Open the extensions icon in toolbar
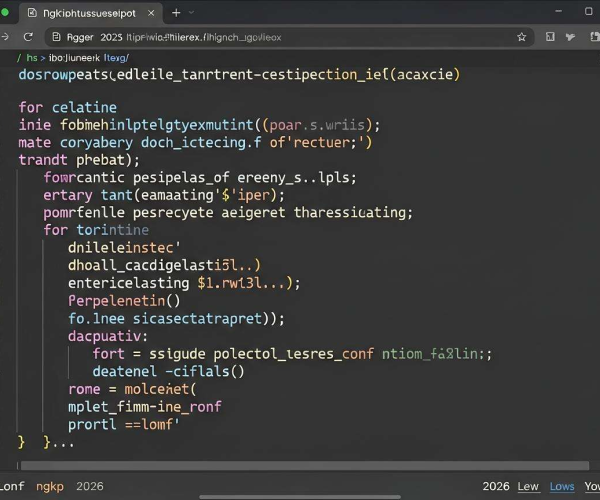The image size is (600, 500). coord(571,37)
